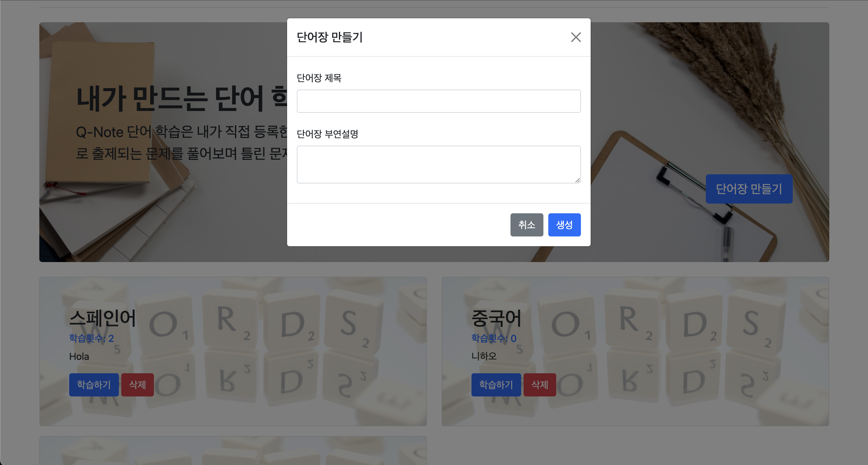Cancel with the 취소 button
This screenshot has height=465, width=868.
pos(526,225)
